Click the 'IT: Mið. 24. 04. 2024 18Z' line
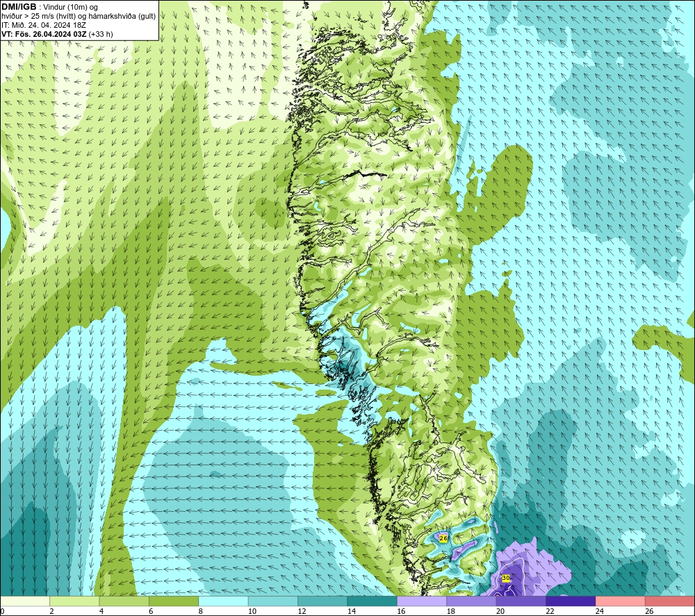 pyautogui.click(x=44, y=25)
